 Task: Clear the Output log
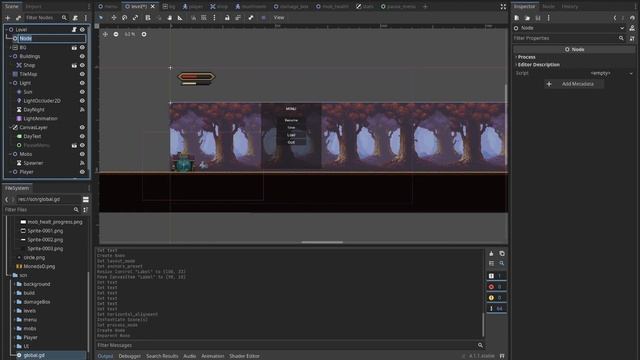point(491,253)
